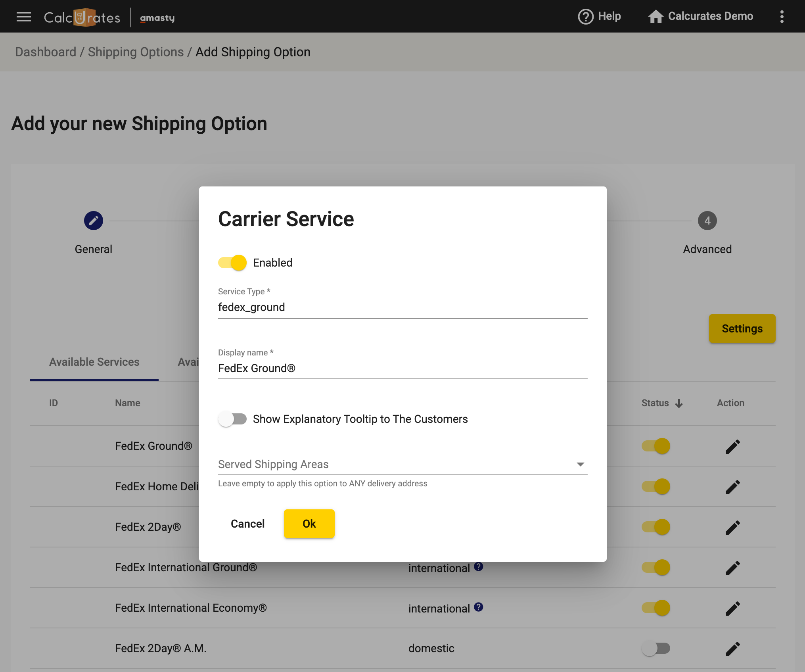805x672 pixels.
Task: Open the three-dot more options menu
Action: pyautogui.click(x=782, y=17)
